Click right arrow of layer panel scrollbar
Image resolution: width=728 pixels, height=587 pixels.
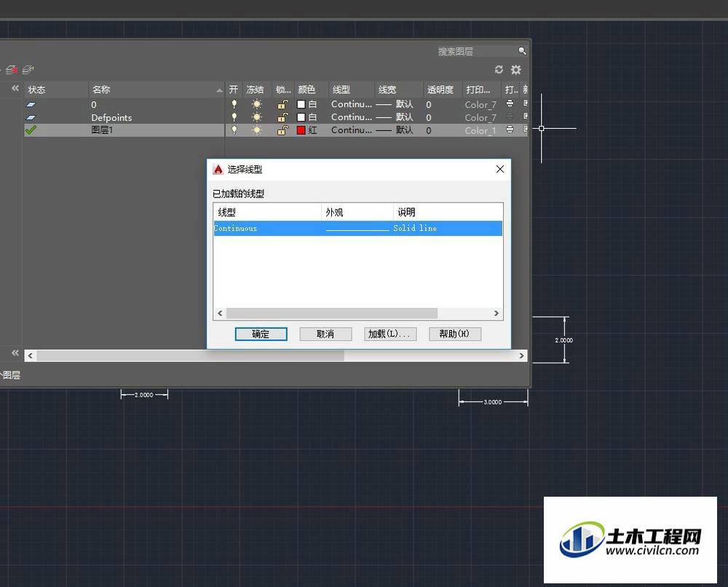(521, 355)
